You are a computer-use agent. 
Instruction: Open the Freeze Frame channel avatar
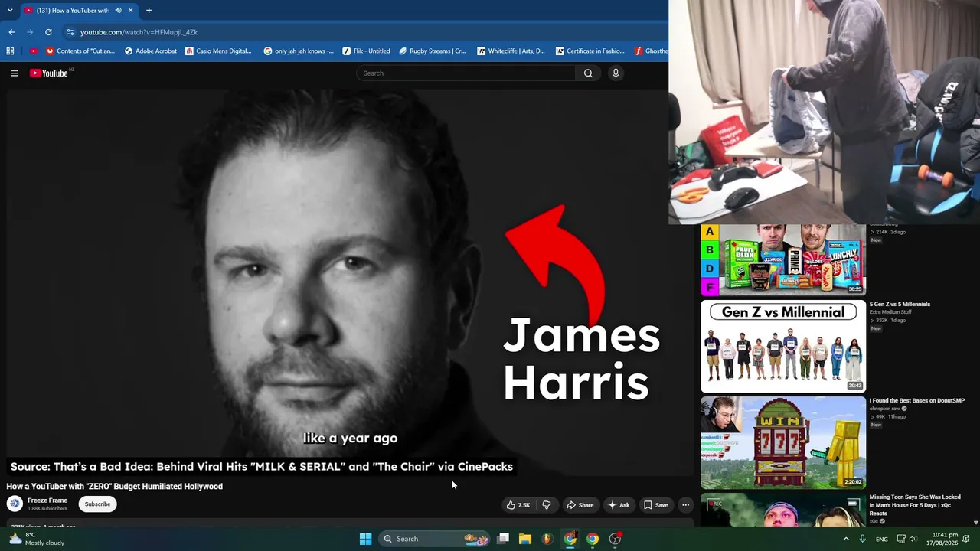click(x=15, y=504)
